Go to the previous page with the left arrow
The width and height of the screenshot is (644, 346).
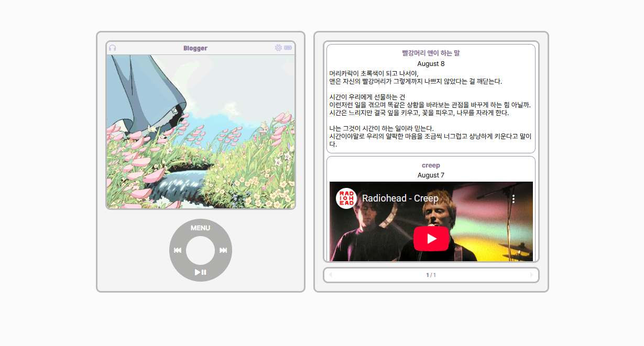(x=330, y=275)
